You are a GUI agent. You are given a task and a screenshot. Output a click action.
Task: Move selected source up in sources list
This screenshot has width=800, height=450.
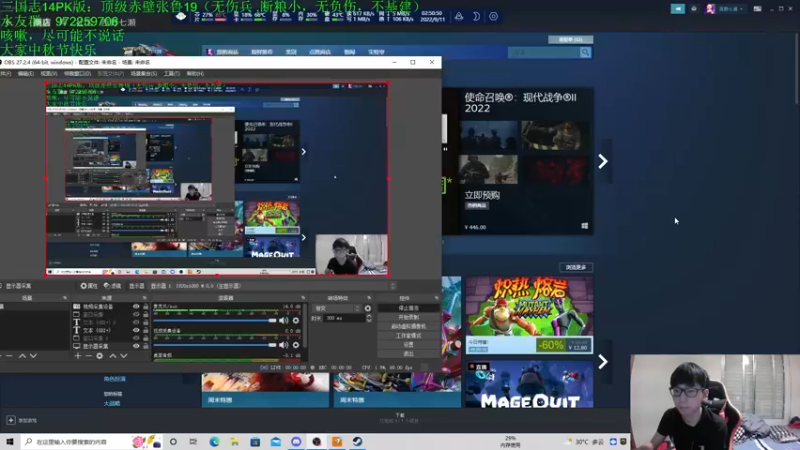pos(113,356)
